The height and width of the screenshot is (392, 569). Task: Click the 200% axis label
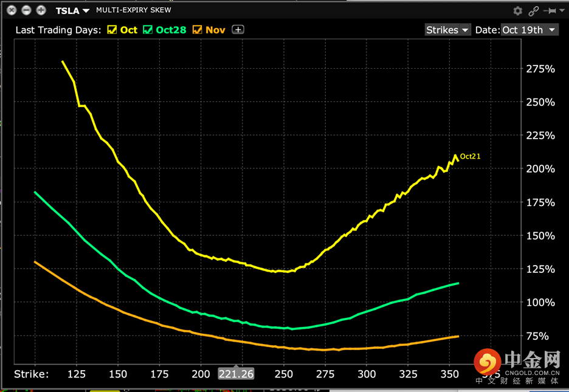coord(540,169)
